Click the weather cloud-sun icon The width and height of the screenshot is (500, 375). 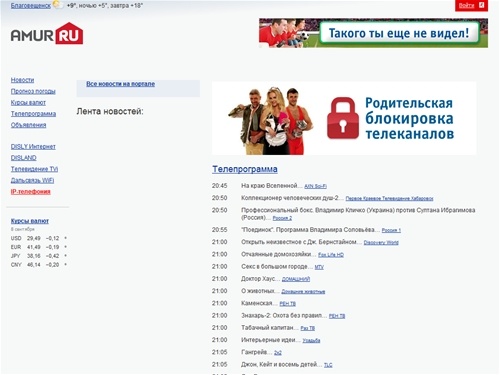pos(58,5)
